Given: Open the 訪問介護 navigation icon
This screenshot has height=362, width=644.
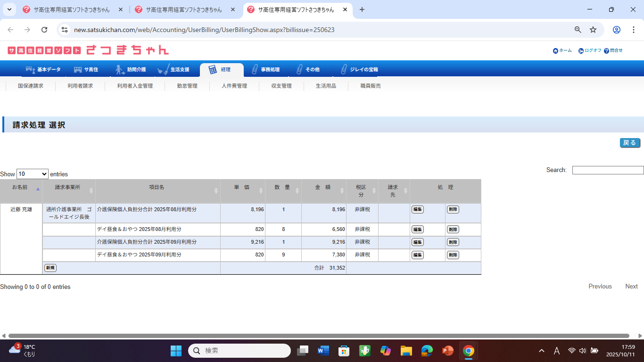Looking at the screenshot, I should [120, 70].
